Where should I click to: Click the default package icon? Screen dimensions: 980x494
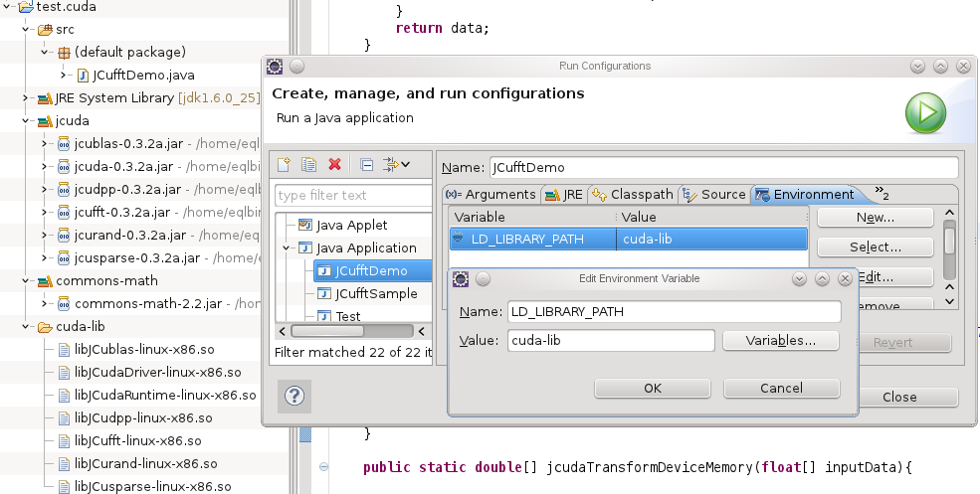coord(64,53)
